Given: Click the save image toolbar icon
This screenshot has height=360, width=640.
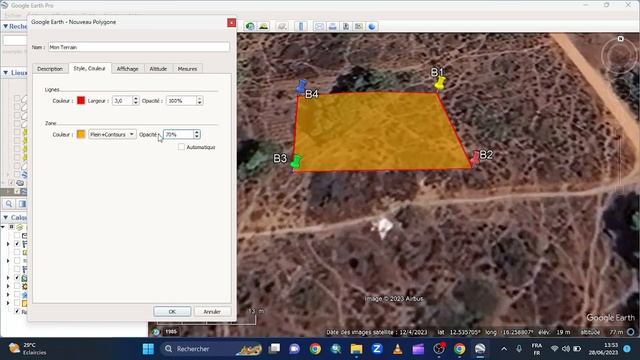Looking at the screenshot, I should [x=346, y=27].
